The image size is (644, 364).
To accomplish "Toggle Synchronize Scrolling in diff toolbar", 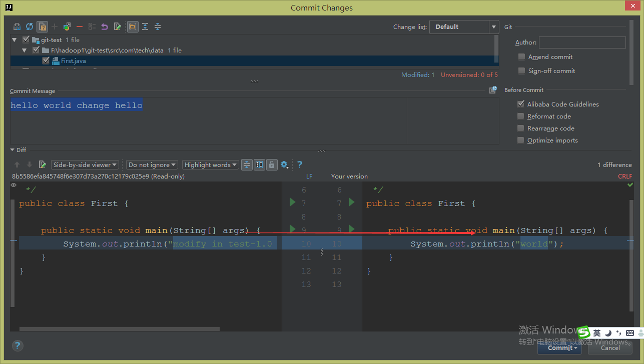I will coord(259,164).
